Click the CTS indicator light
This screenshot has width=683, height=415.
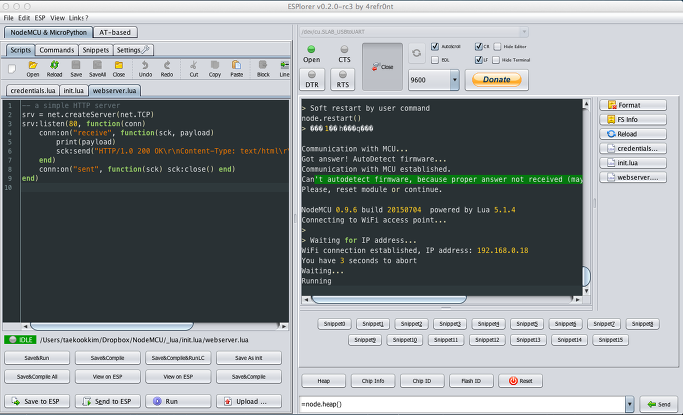344,49
